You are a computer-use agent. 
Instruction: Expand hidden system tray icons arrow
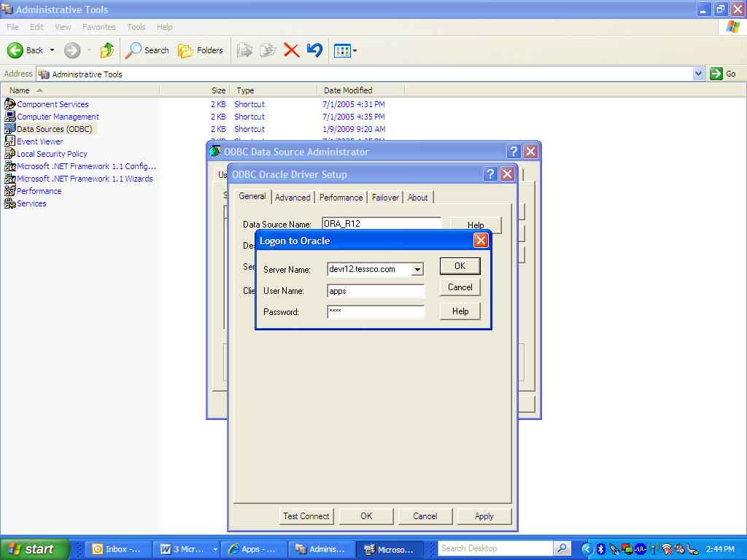(587, 549)
